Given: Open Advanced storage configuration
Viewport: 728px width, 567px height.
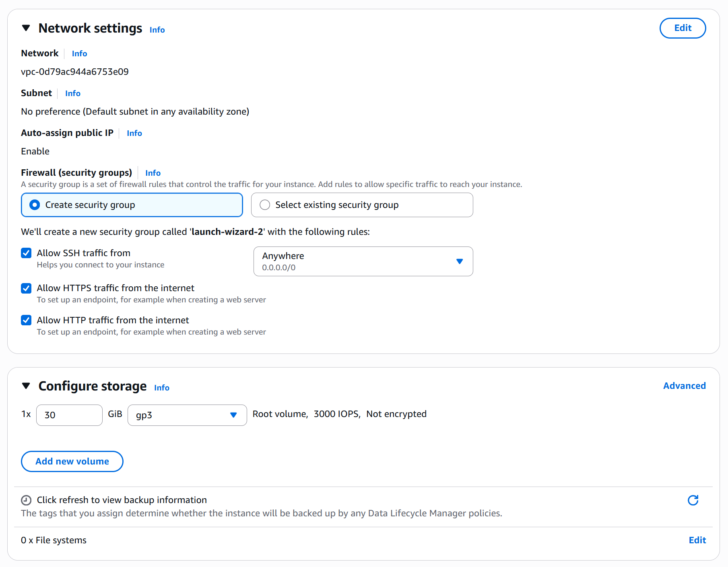Looking at the screenshot, I should coord(684,386).
